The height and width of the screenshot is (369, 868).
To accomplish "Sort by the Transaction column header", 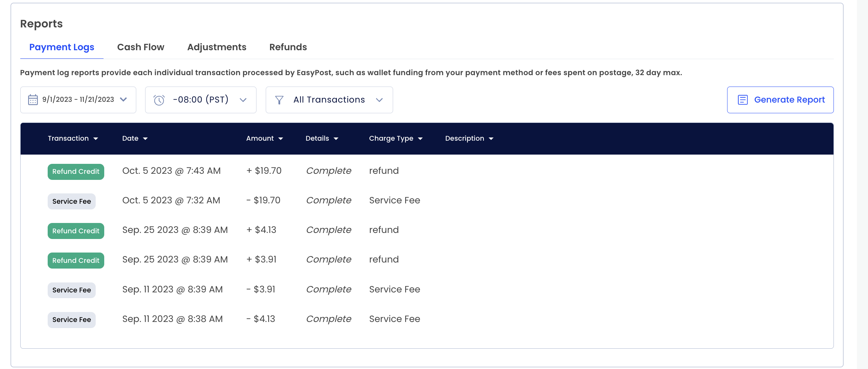I will pyautogui.click(x=73, y=138).
